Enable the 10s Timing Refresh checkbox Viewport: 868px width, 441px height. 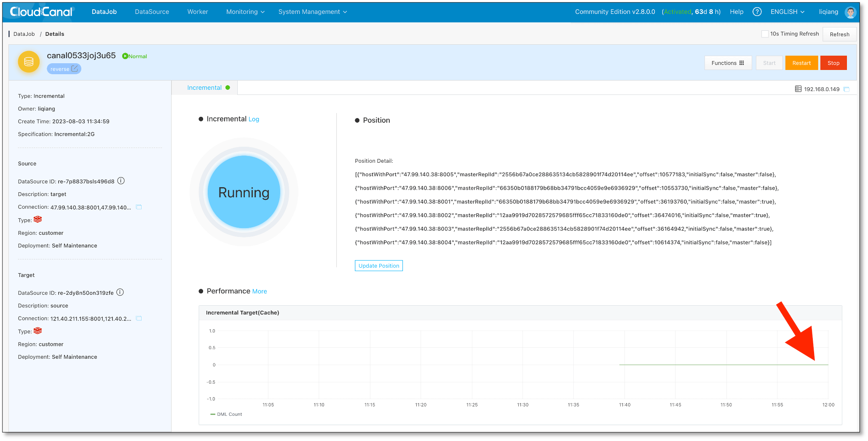pos(766,34)
